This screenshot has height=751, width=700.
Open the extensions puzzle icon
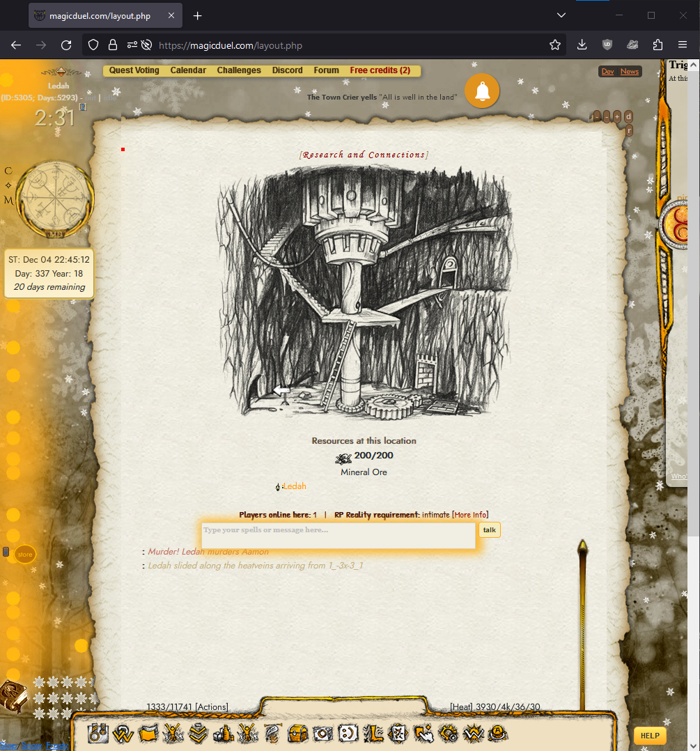pyautogui.click(x=658, y=45)
